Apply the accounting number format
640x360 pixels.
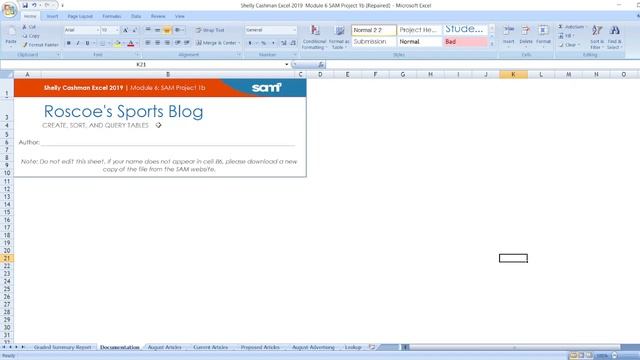(250, 43)
